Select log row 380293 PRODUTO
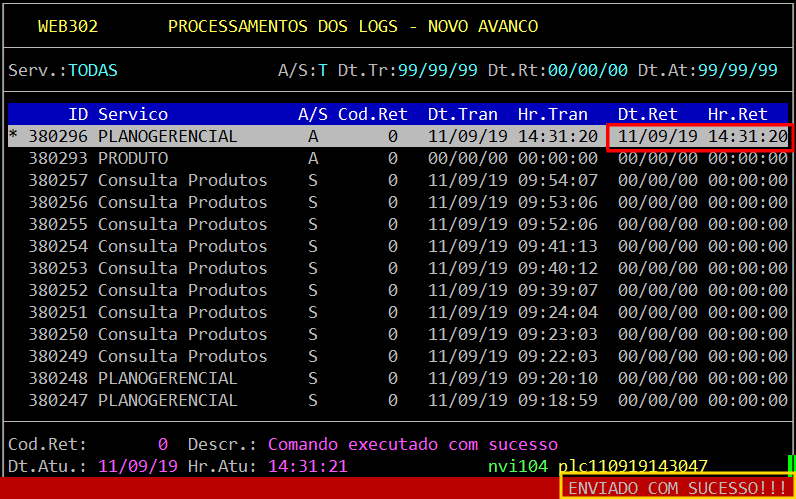796x499 pixels. point(132,158)
